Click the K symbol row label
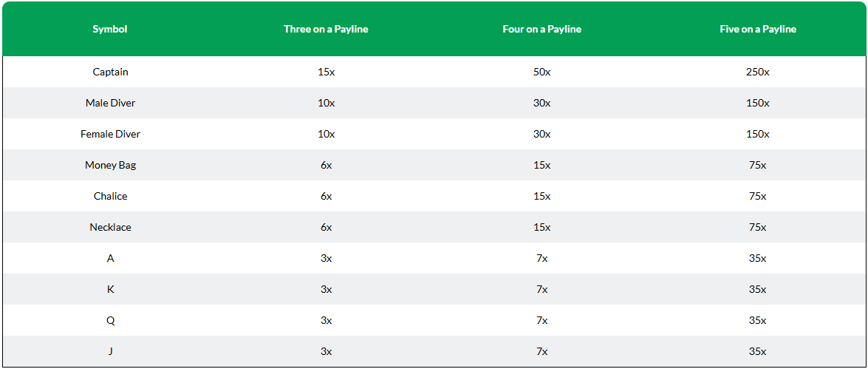Image resolution: width=868 pixels, height=369 pixels. pos(110,289)
